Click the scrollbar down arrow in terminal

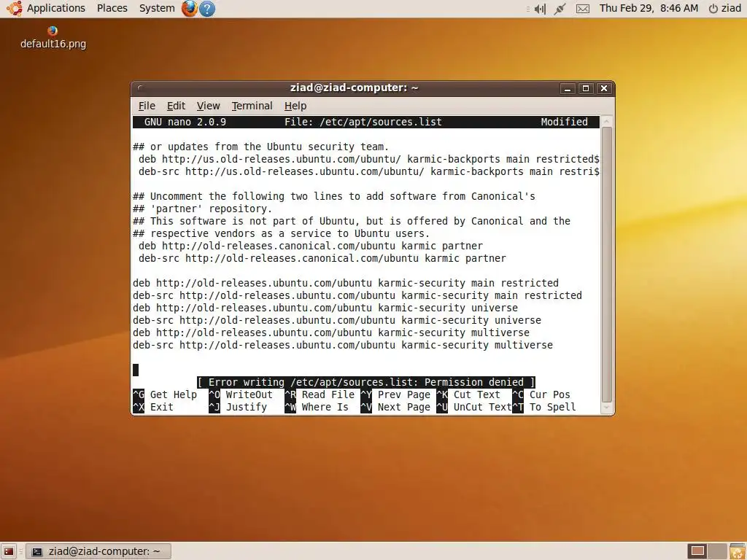(x=606, y=408)
